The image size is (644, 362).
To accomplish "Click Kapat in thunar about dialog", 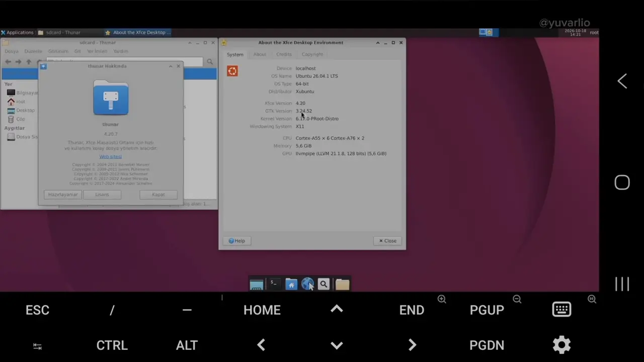I will 158,195.
